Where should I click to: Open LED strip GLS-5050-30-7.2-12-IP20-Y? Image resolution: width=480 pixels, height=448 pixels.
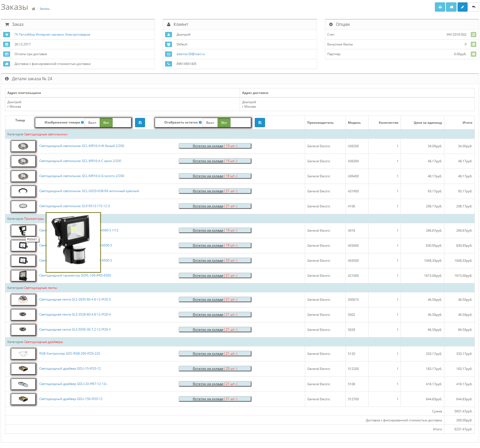75,330
